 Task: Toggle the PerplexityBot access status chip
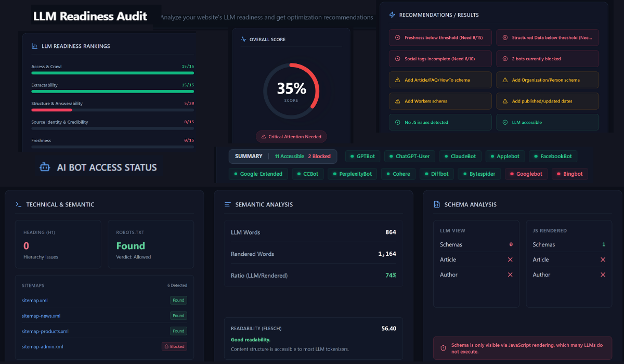coord(353,174)
